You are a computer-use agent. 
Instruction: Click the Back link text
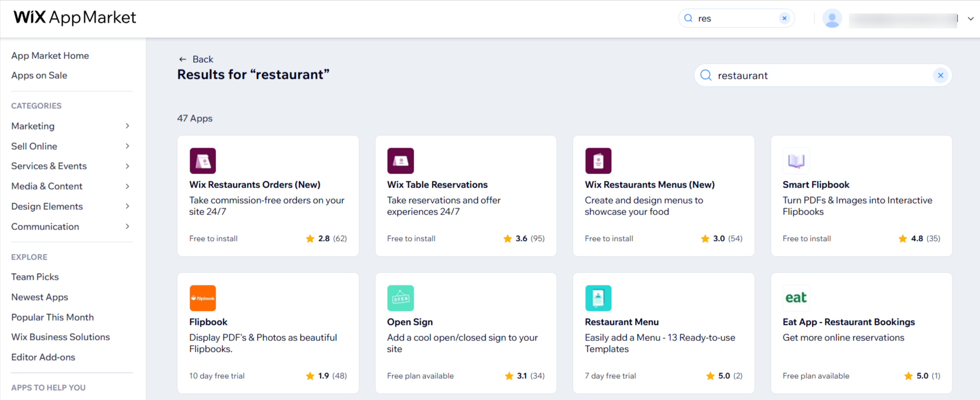point(203,59)
